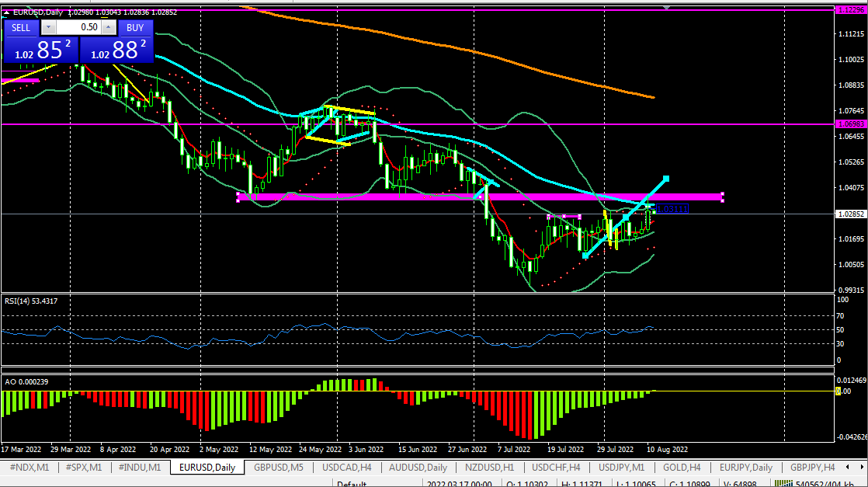
Task: Click the 0.50 volume input field
Action: 78,27
